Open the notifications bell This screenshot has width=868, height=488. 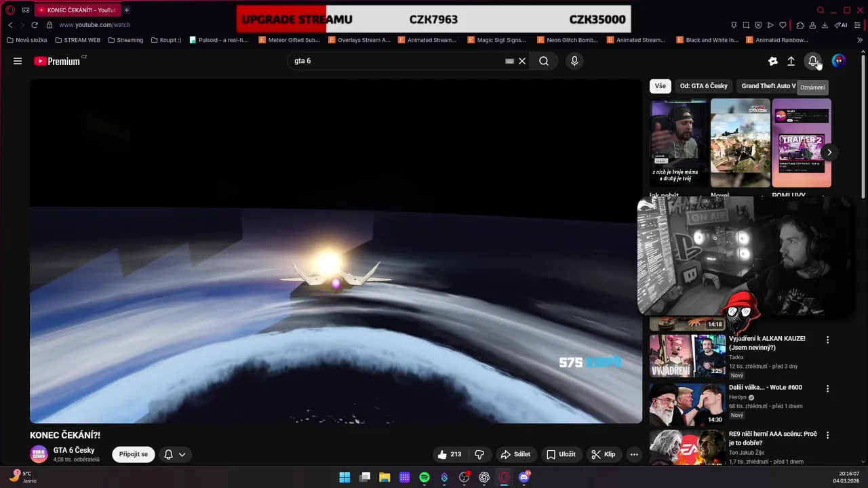tap(812, 61)
